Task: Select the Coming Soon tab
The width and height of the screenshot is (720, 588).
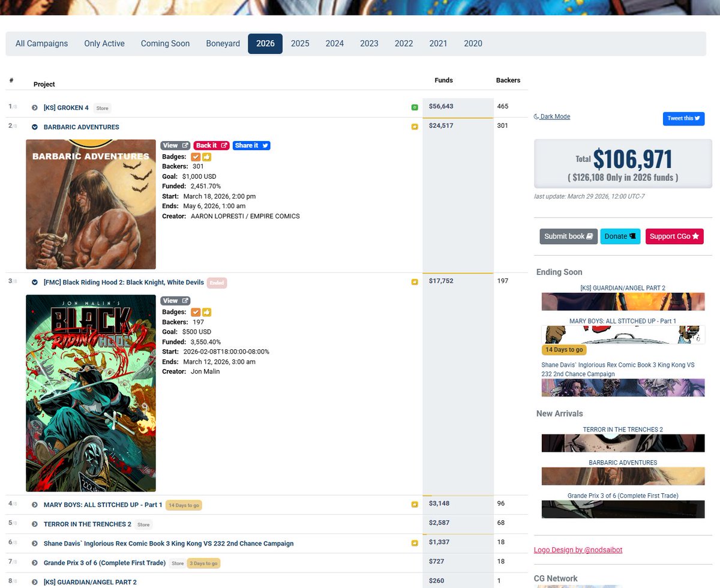Action: click(165, 44)
